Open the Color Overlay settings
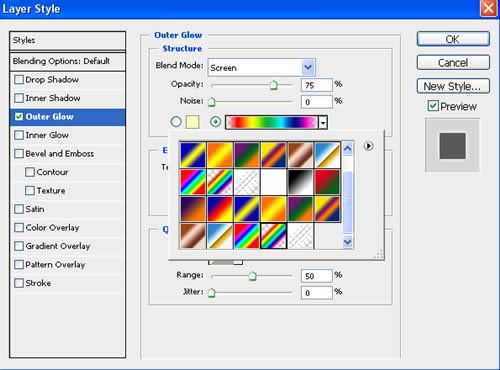 [x=52, y=228]
